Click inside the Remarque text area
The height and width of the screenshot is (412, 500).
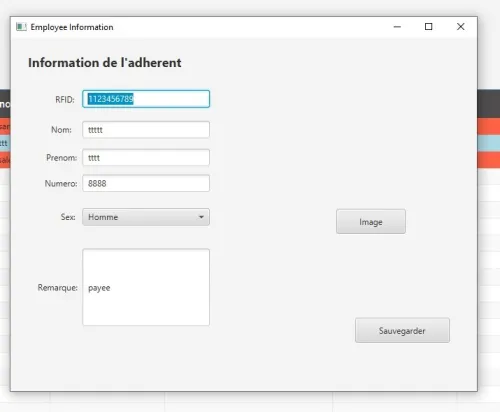146,287
